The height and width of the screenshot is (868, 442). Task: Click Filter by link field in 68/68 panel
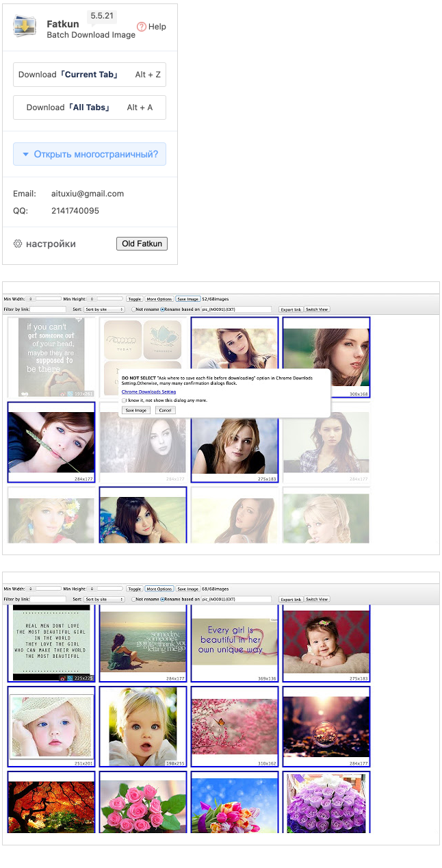(x=49, y=599)
